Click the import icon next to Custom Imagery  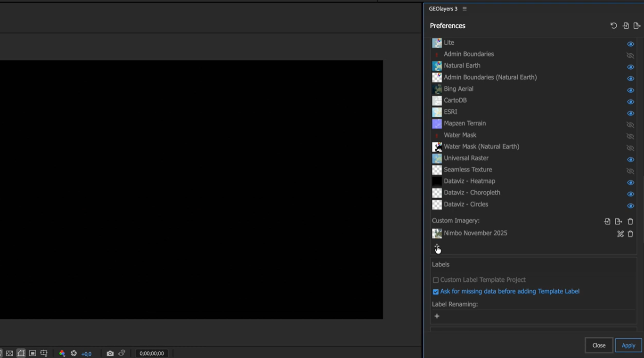click(x=607, y=221)
